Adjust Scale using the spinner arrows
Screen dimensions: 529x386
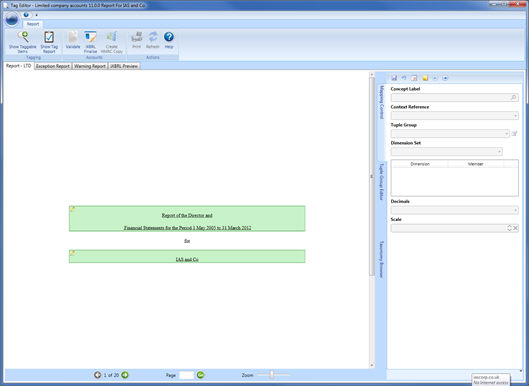pyautogui.click(x=509, y=228)
